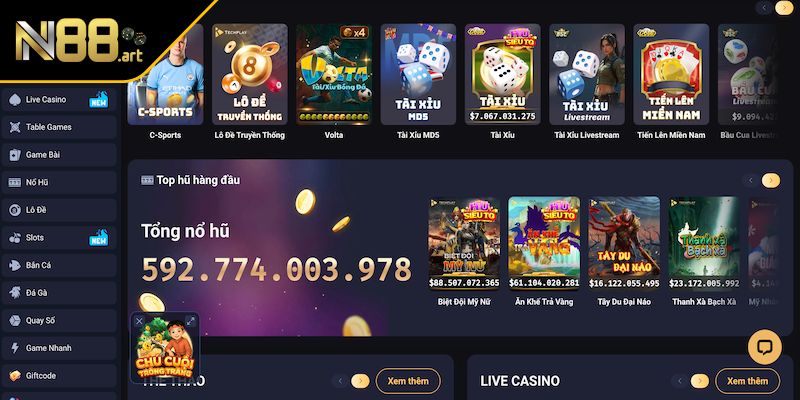Click Xem thêm in Thể Thao section

coord(408,381)
